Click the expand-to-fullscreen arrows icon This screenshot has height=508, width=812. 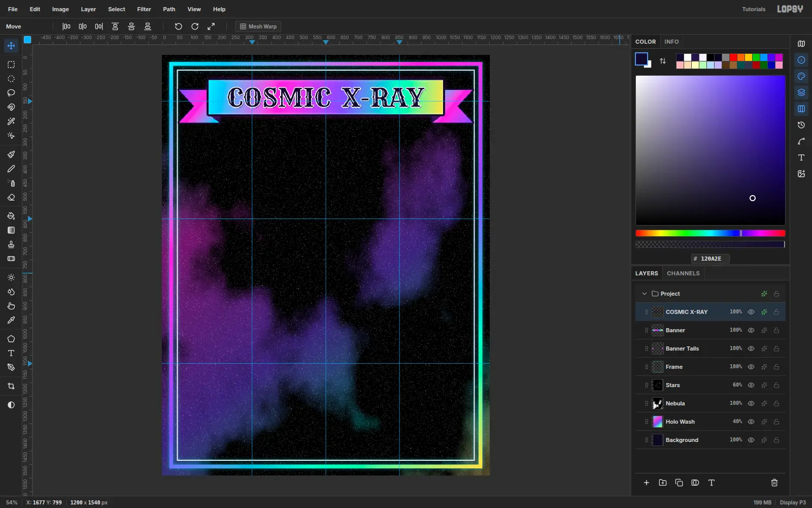click(211, 26)
